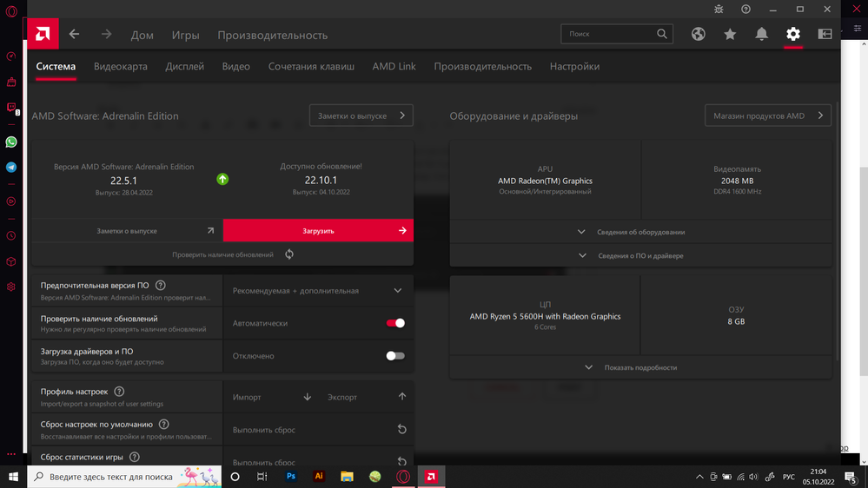Click the green update available arrow icon
Viewport: 868px width, 488px height.
(222, 179)
